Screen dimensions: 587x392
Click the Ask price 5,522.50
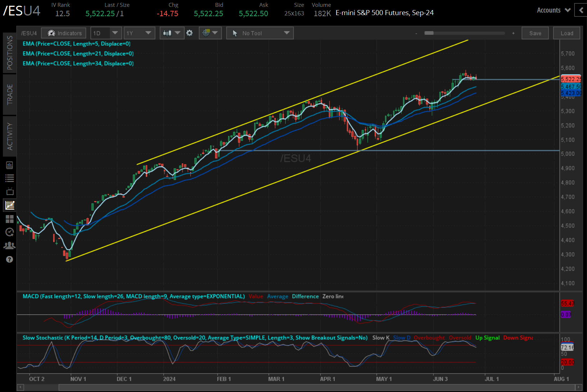tap(254, 14)
